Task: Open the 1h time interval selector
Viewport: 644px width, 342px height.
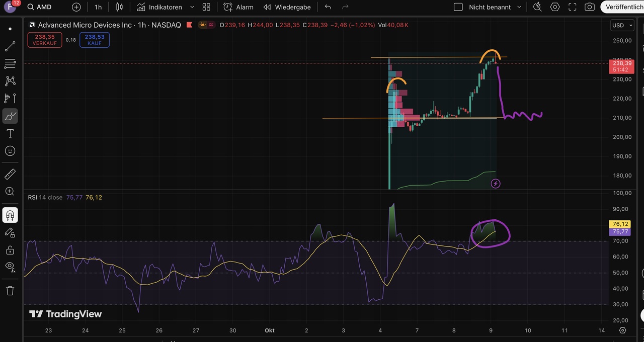Action: [98, 7]
